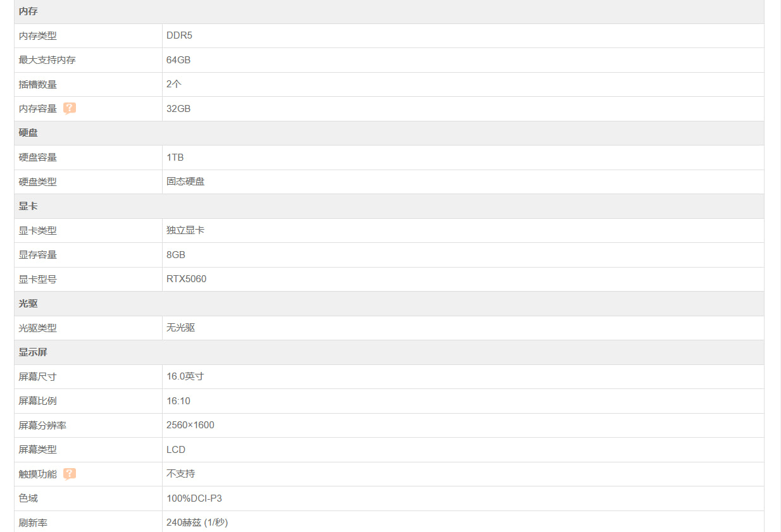The image size is (781, 532).
Task: Click the 固态硬盘 disk type value
Action: [x=185, y=182]
